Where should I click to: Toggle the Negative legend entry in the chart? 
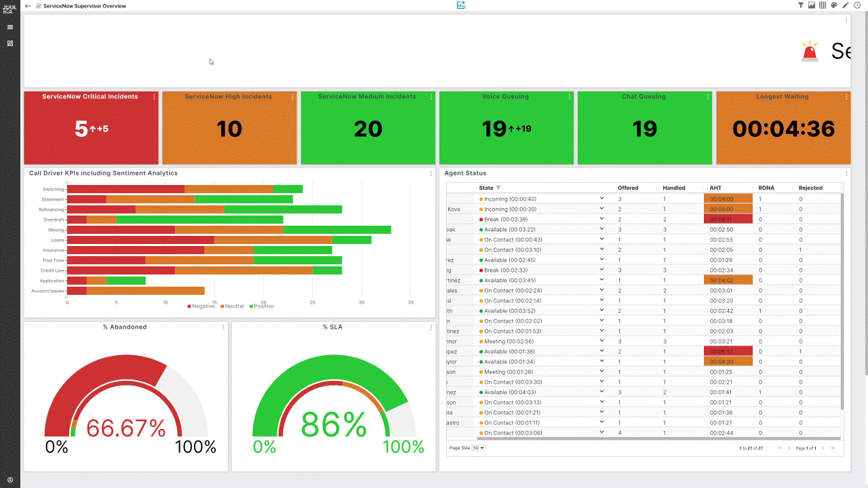(201, 306)
